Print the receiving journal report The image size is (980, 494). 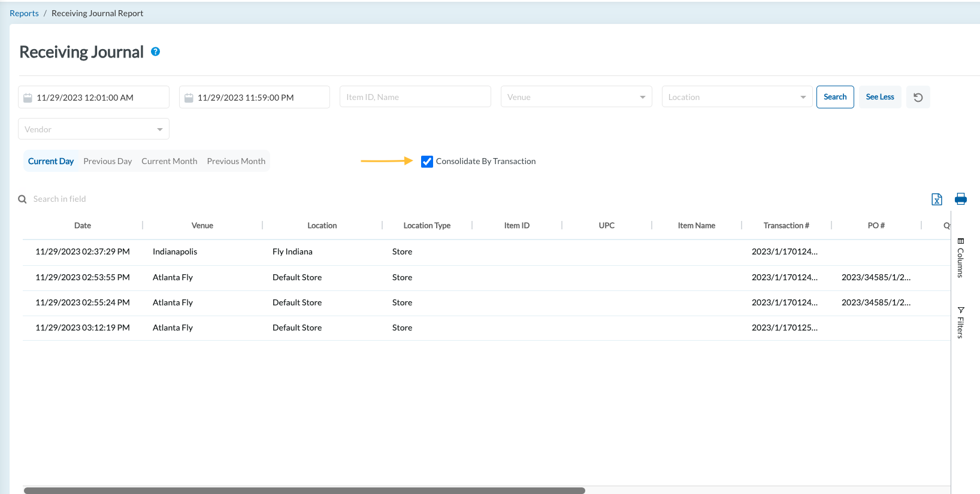961,199
